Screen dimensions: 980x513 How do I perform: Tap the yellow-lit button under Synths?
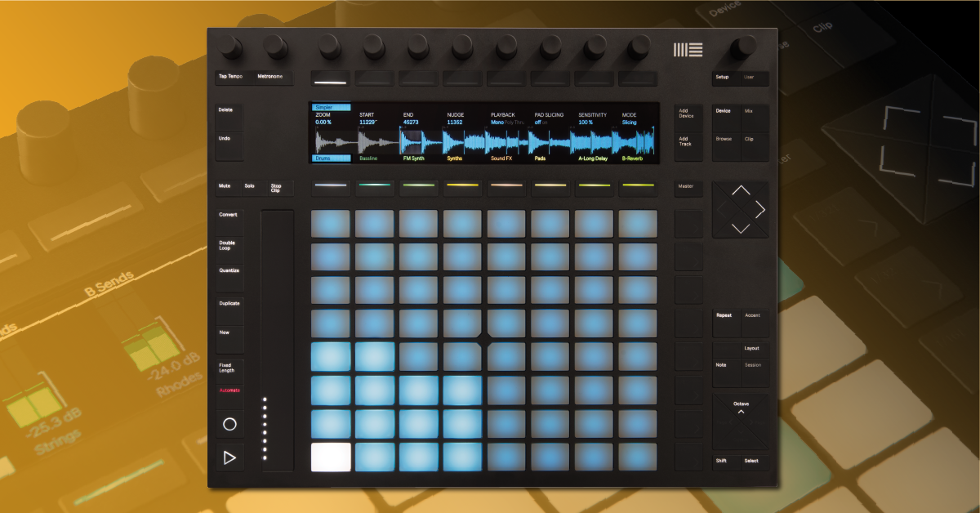[x=462, y=189]
